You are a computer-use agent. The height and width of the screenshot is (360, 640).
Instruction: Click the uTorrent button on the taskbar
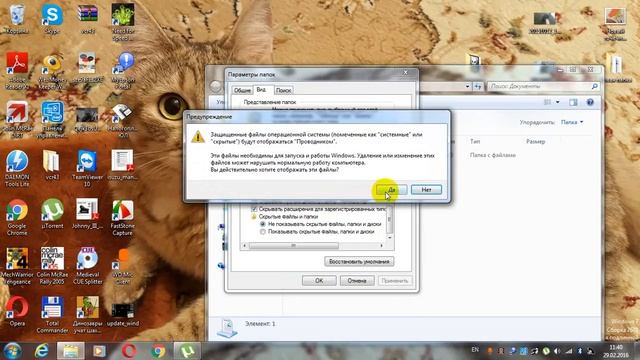coord(187,351)
